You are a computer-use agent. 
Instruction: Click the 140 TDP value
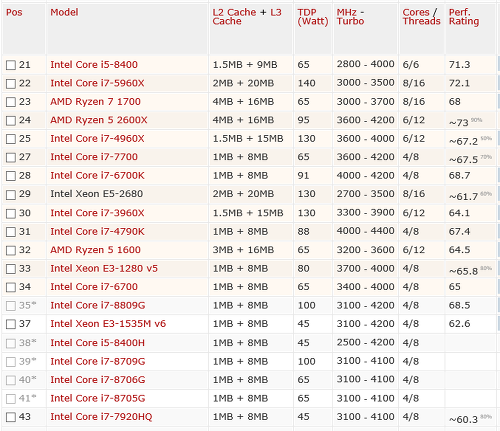[306, 83]
